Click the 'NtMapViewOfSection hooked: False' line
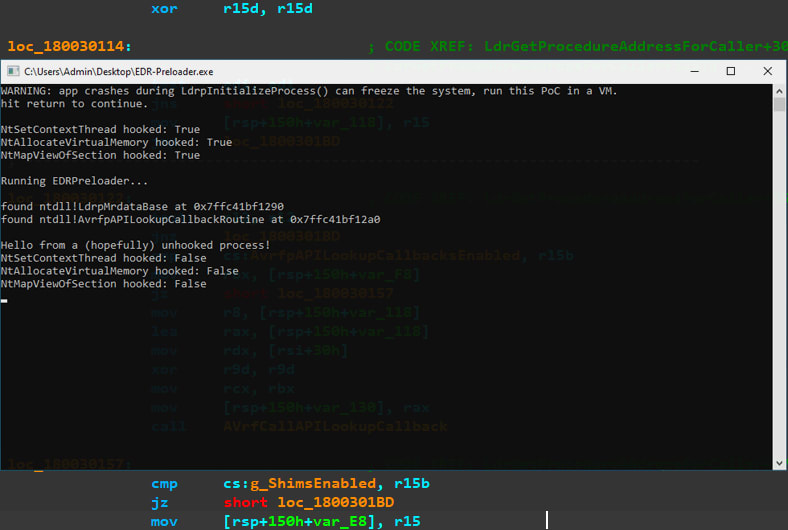The width and height of the screenshot is (788, 530). 104,284
